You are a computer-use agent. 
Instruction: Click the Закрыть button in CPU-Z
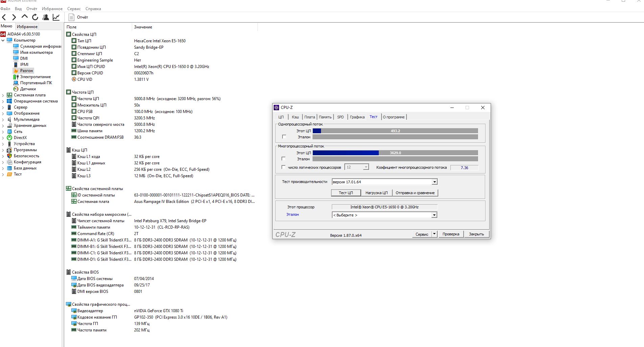click(476, 234)
